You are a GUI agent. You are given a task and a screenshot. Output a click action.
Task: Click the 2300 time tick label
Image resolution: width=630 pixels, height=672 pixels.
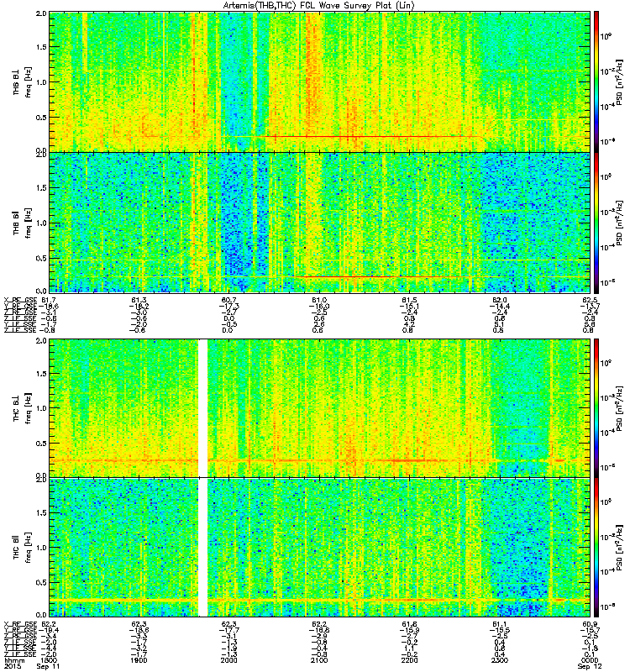tap(500, 660)
